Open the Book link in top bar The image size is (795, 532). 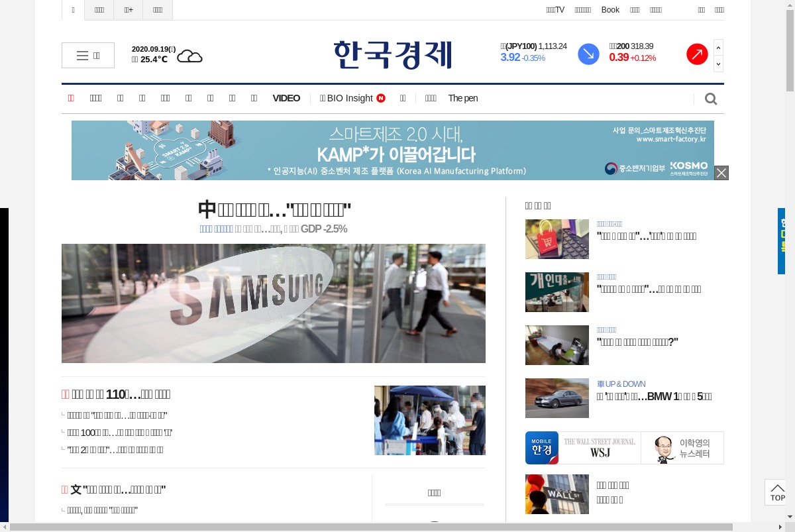coord(610,10)
